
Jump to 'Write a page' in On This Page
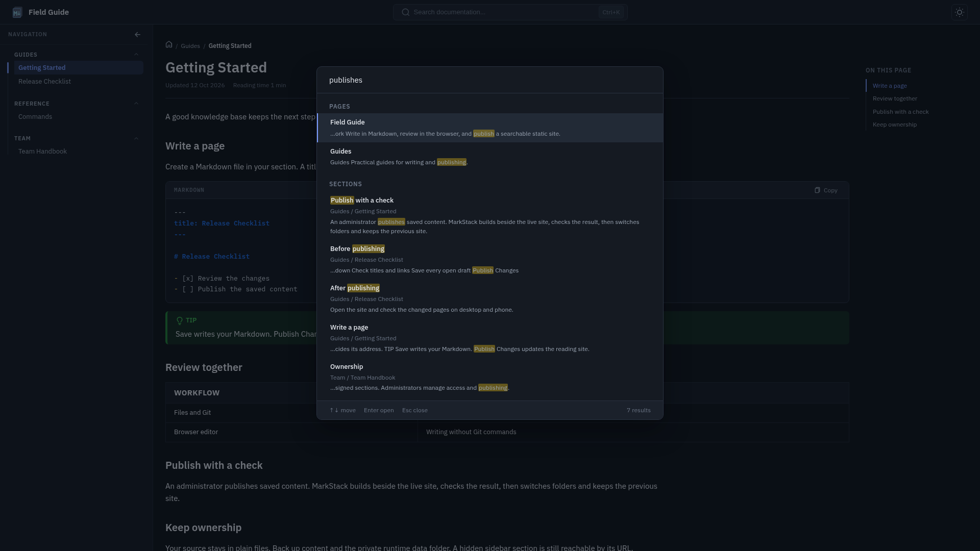coord(890,86)
